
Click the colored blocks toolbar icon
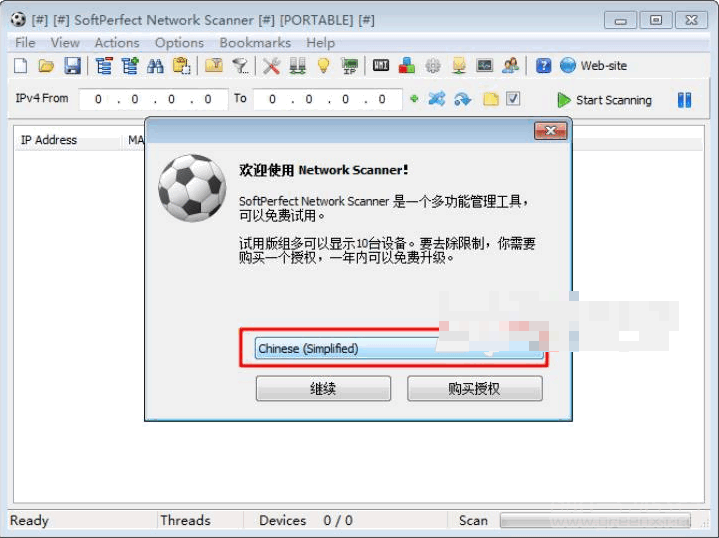[407, 66]
